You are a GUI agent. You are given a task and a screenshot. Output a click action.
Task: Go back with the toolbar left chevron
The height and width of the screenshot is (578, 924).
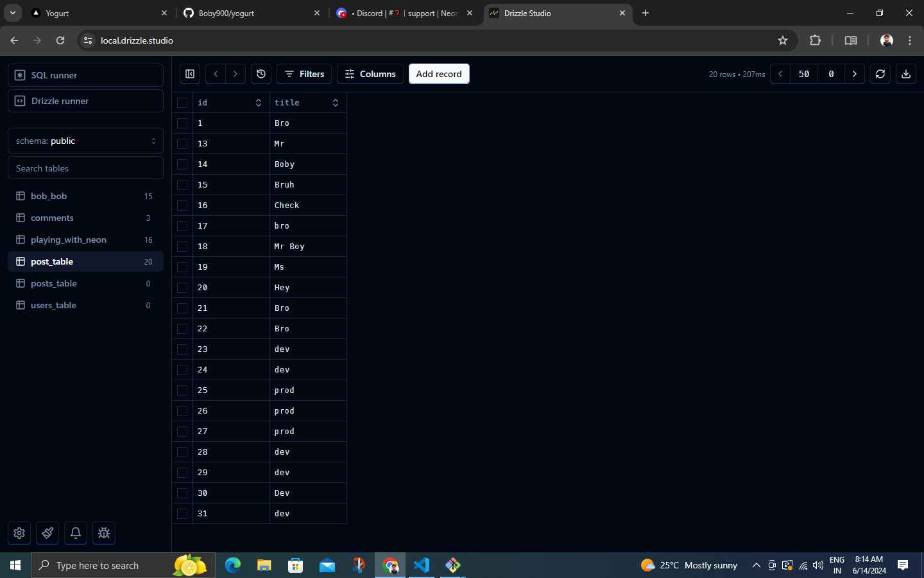click(216, 74)
